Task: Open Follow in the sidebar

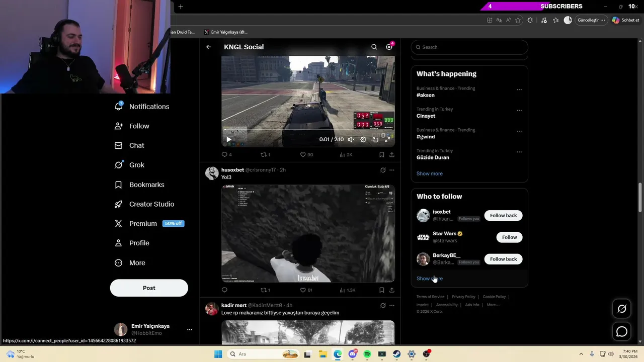Action: click(x=132, y=126)
